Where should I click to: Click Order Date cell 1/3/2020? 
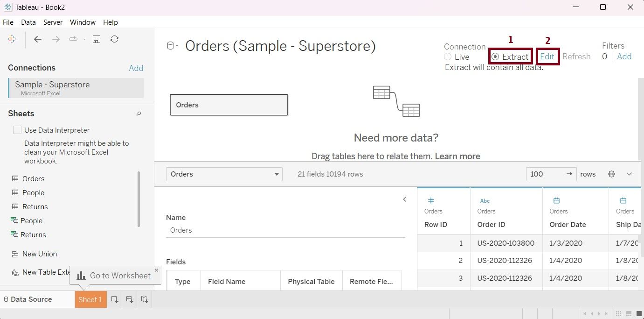click(575, 243)
